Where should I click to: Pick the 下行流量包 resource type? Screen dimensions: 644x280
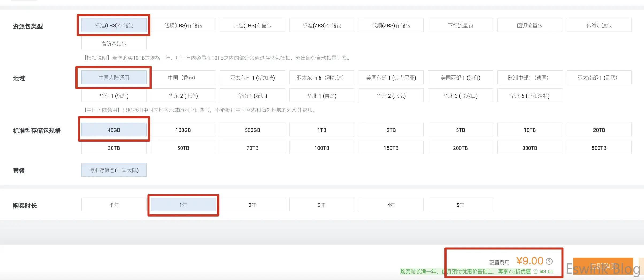[460, 25]
